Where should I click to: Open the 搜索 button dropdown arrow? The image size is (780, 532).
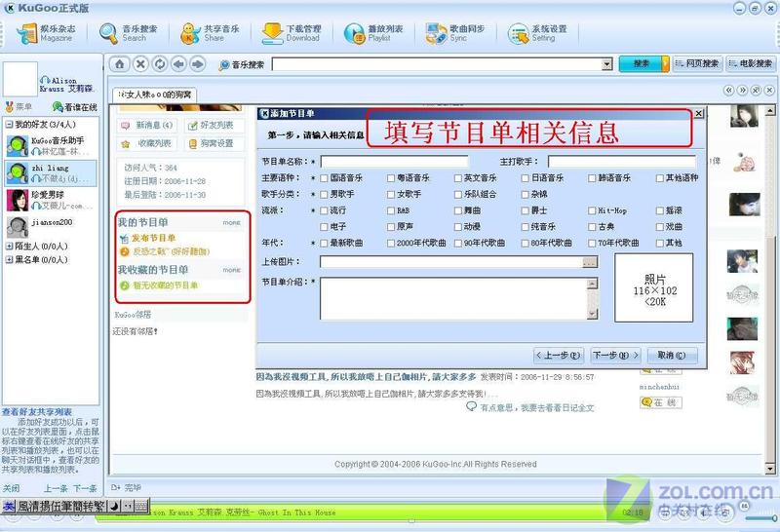click(665, 63)
